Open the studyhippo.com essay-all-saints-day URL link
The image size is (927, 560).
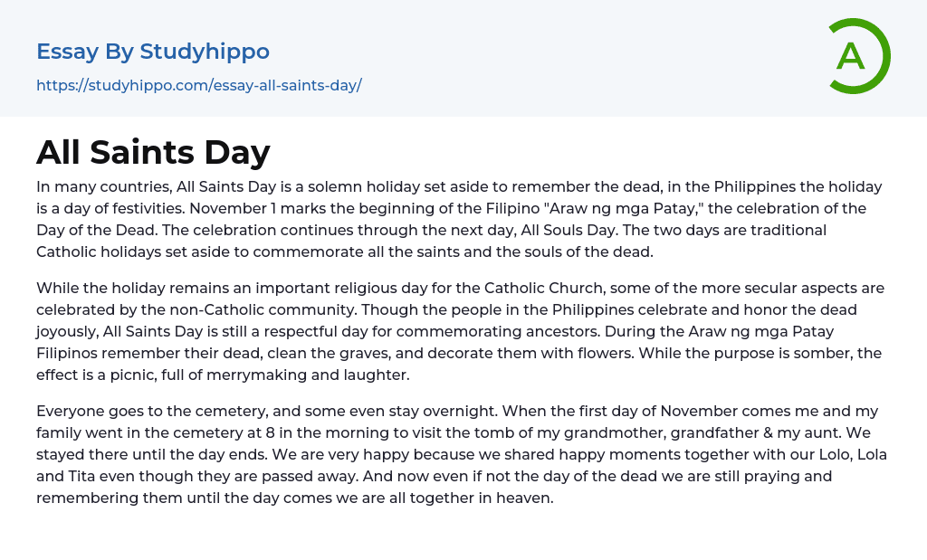click(198, 86)
